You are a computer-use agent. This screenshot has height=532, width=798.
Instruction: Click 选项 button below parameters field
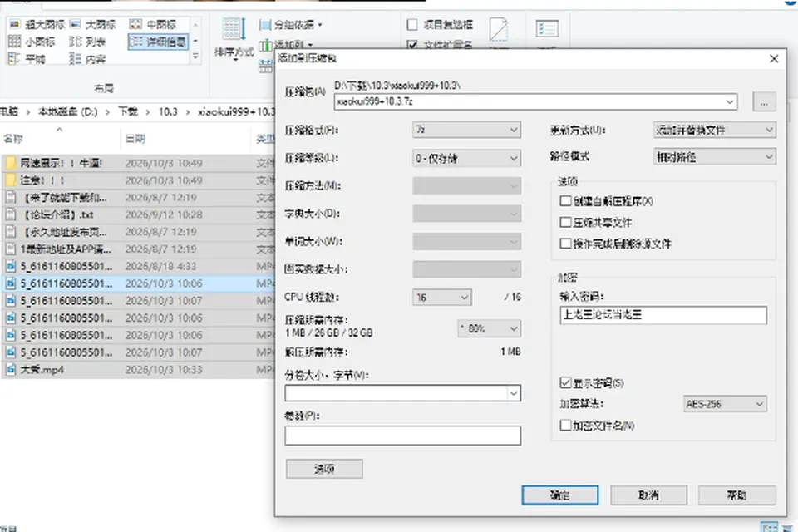pyautogui.click(x=324, y=469)
